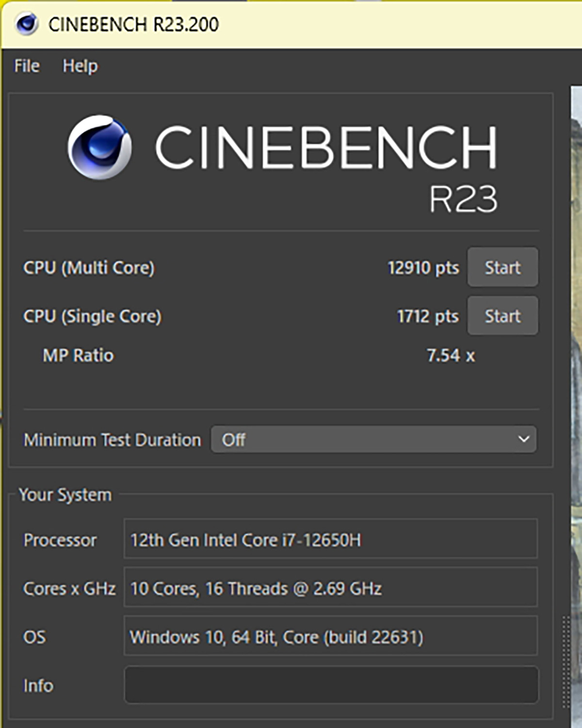Viewport: 582px width, 728px height.
Task: Click the OS field showing Windows 10
Action: [330, 637]
